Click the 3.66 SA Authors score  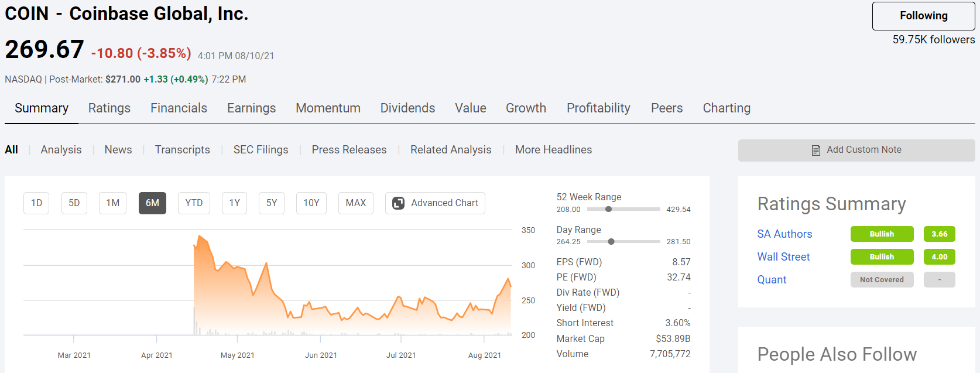pos(939,234)
